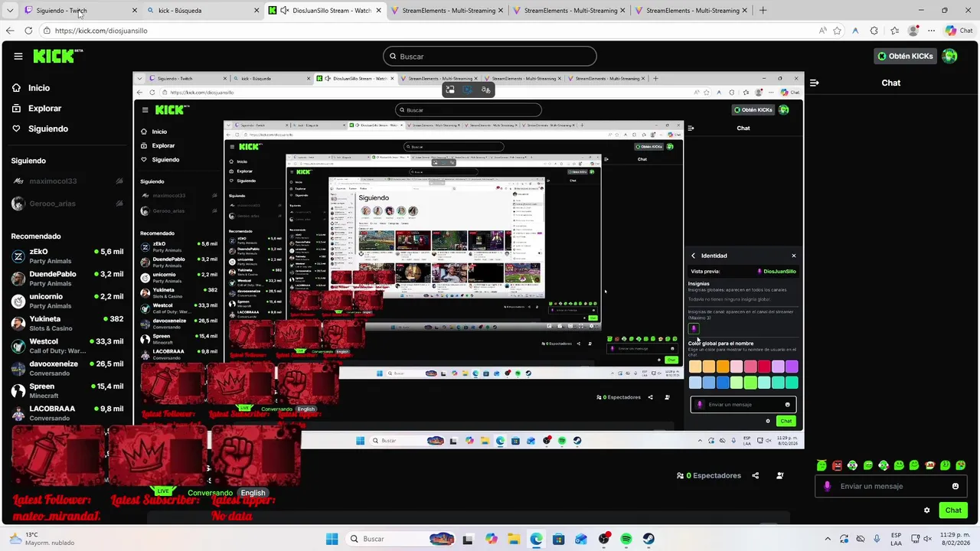The image size is (980, 551).
Task: Open Steam from the taskbar
Action: click(648, 539)
